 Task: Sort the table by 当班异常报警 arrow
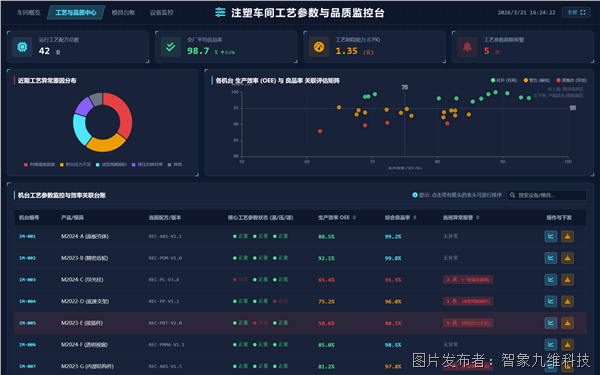[x=478, y=217]
